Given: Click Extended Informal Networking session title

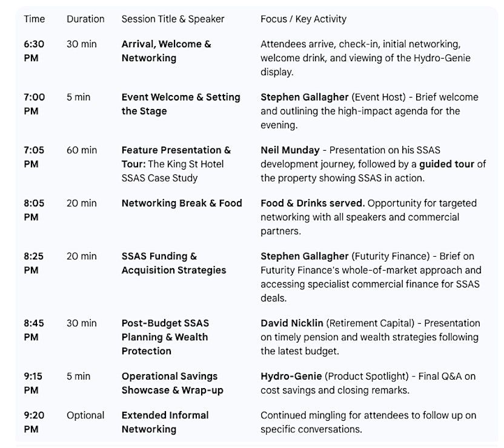Looking at the screenshot, I should tap(165, 422).
